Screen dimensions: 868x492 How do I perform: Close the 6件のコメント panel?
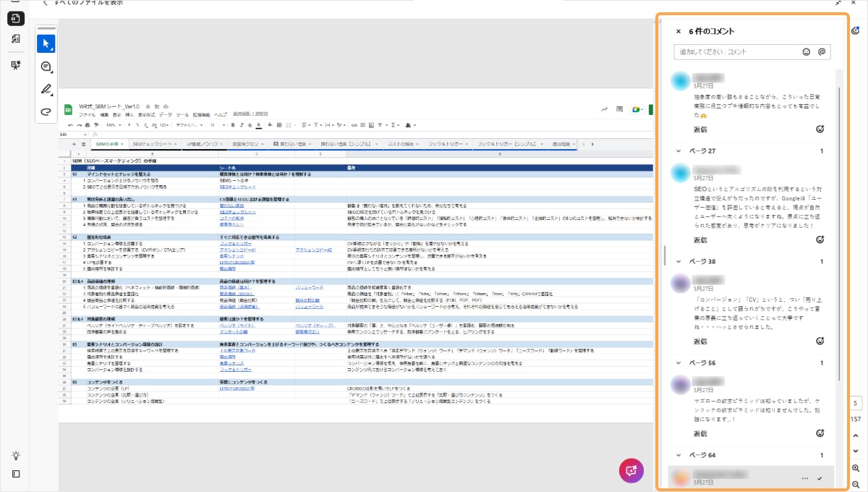[x=678, y=32]
